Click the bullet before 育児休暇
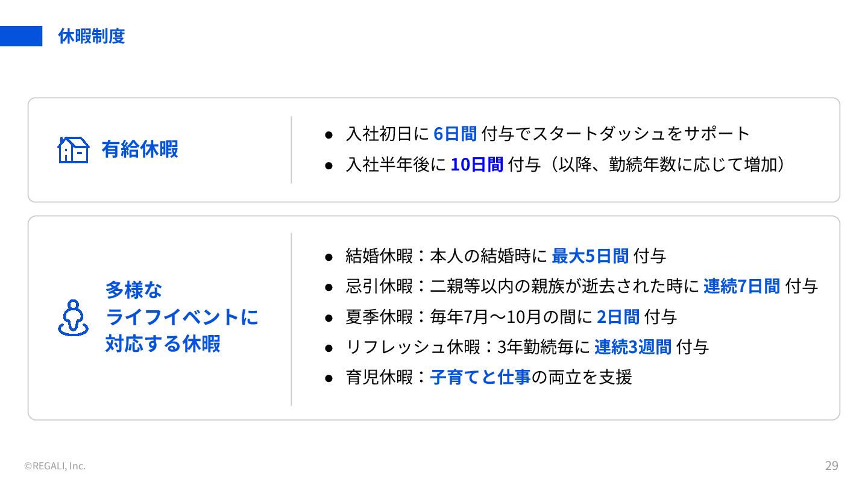 click(x=329, y=378)
